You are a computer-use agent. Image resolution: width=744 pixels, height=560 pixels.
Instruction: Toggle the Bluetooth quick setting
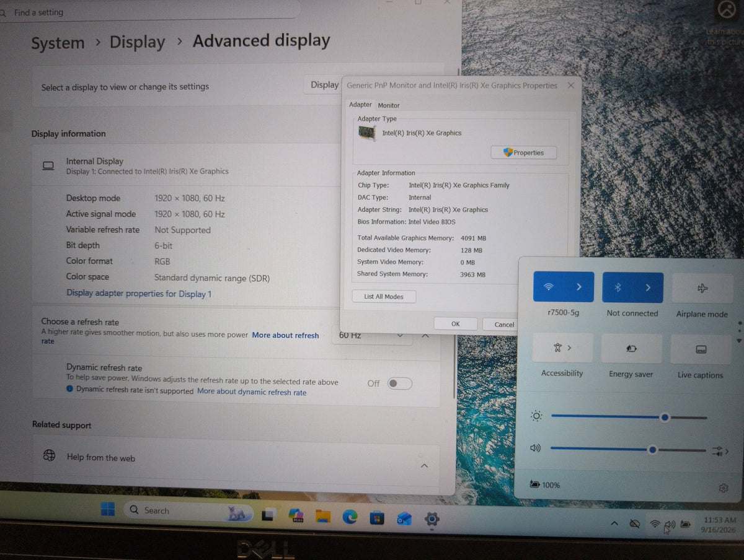pyautogui.click(x=618, y=288)
